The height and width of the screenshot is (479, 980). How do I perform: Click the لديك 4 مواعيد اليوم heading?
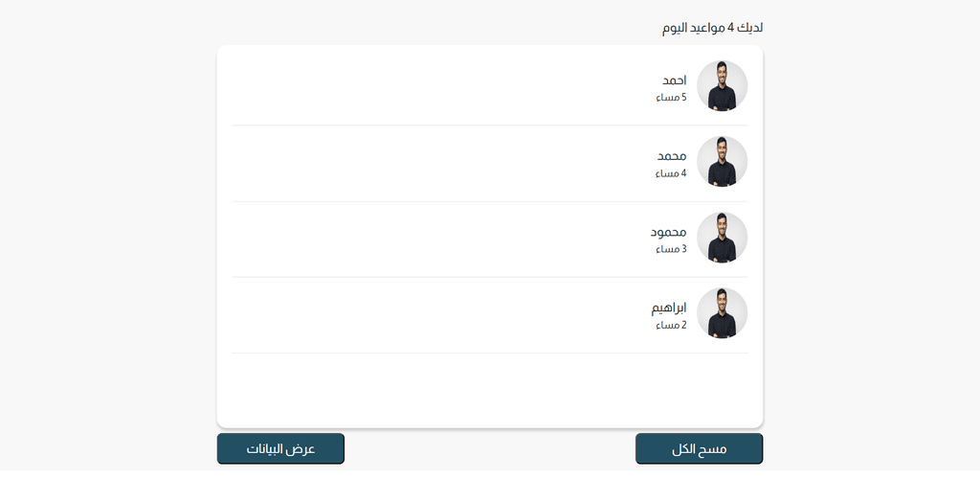point(712,27)
